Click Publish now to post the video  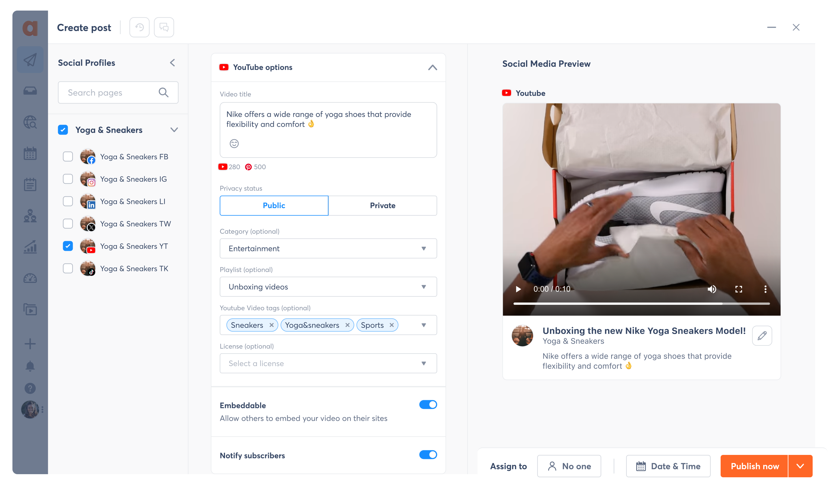755,466
